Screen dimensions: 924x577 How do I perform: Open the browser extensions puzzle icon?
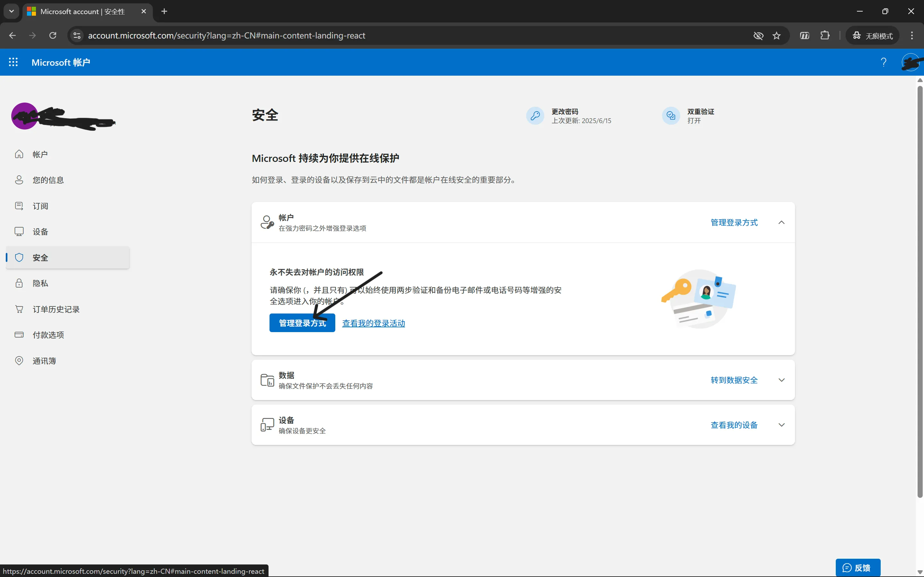click(x=825, y=36)
